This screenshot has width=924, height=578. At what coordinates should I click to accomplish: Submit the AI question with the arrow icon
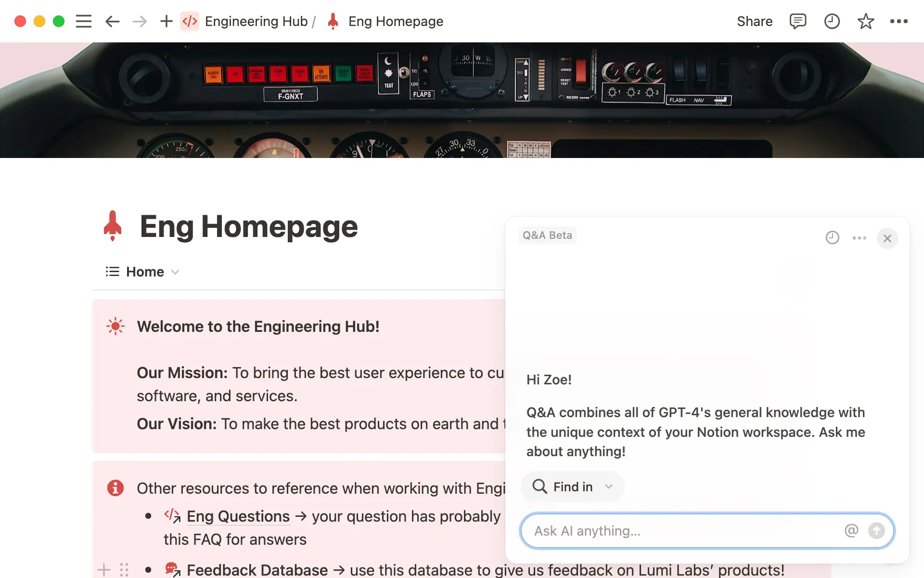click(x=877, y=530)
